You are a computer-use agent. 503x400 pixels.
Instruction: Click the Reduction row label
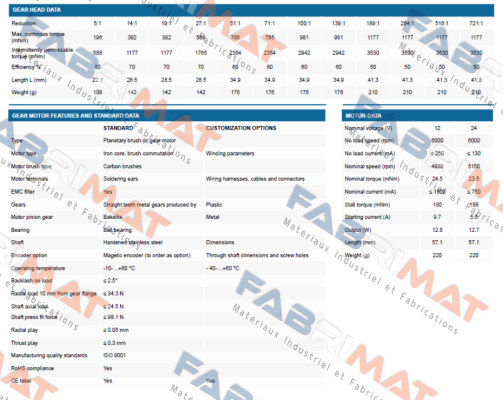pos(24,23)
